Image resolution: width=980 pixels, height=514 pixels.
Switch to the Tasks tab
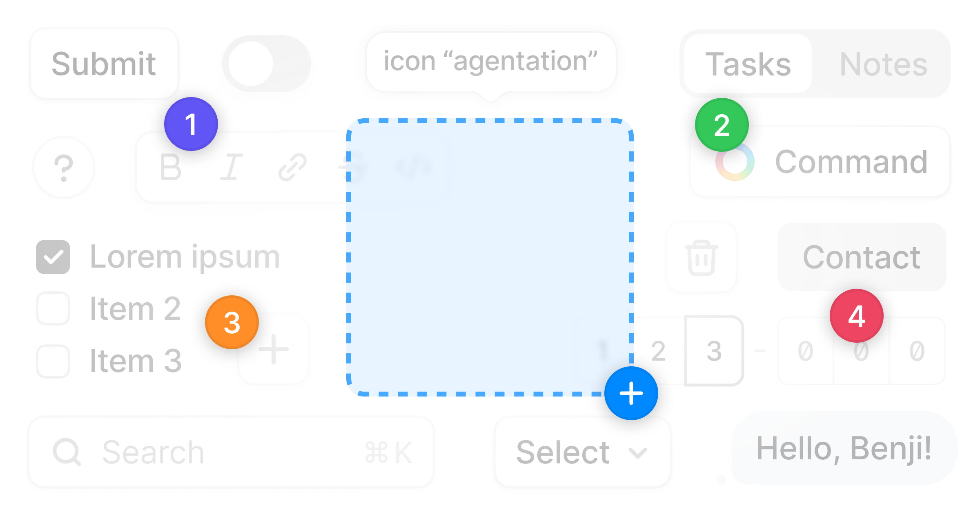pos(748,64)
